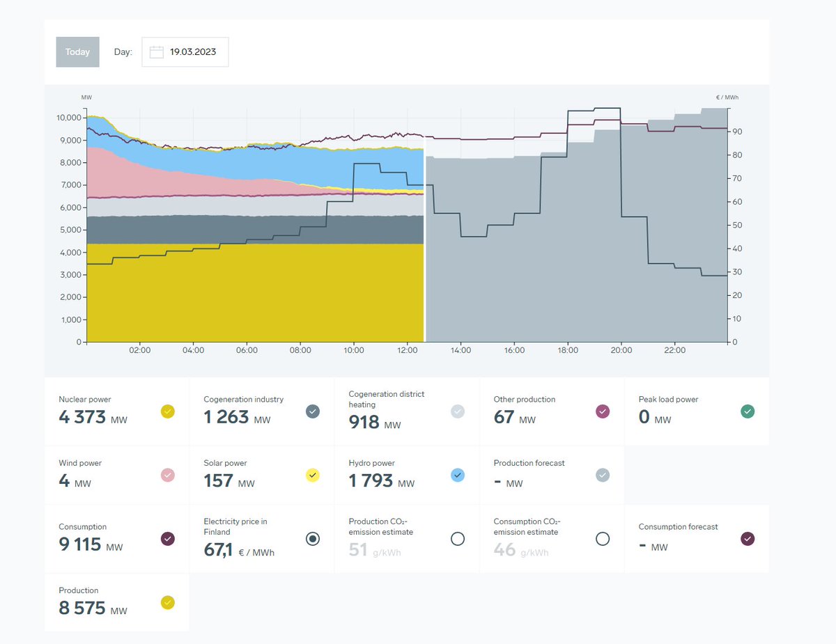836x644 pixels.
Task: Click the Solar power 157 MW value
Action: [229, 480]
